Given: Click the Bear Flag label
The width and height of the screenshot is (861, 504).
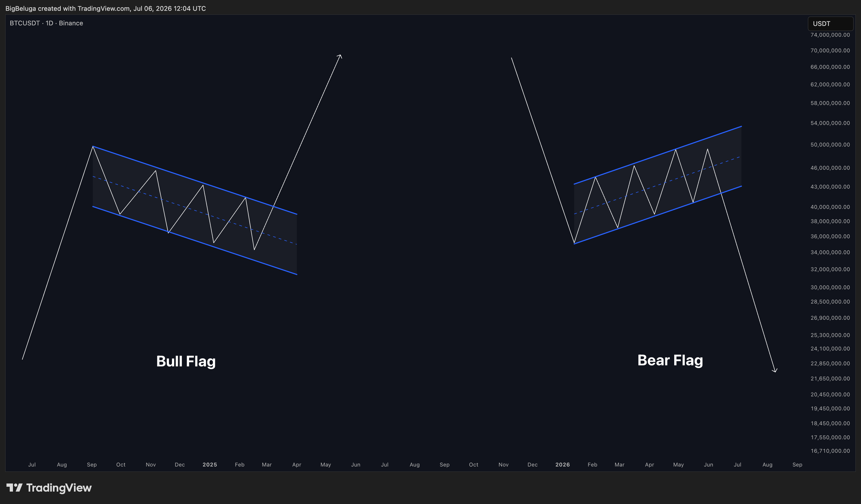Looking at the screenshot, I should click(x=670, y=360).
